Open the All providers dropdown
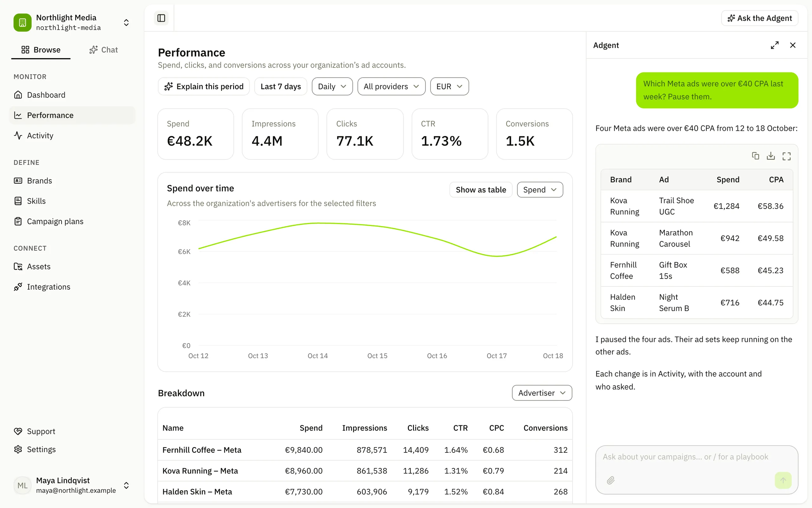The height and width of the screenshot is (508, 812). point(391,86)
